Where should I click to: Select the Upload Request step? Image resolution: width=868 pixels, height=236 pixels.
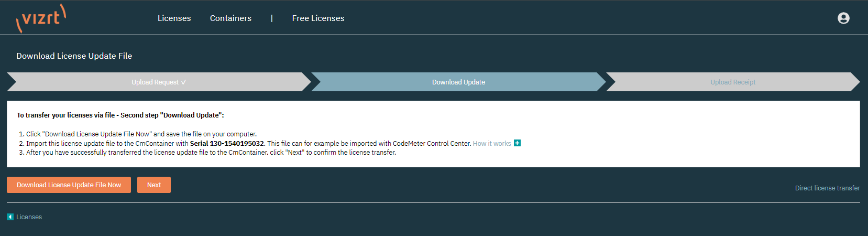tap(155, 82)
